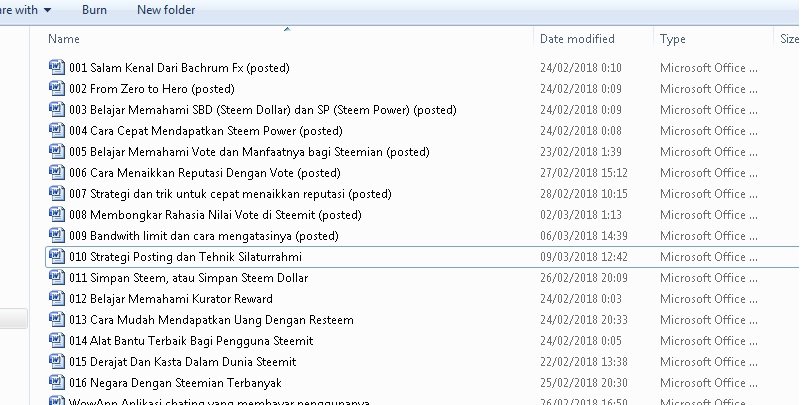The width and height of the screenshot is (808, 405).
Task: Select file name 012 Belajar Memahami Kurator Reward
Action: (171, 299)
